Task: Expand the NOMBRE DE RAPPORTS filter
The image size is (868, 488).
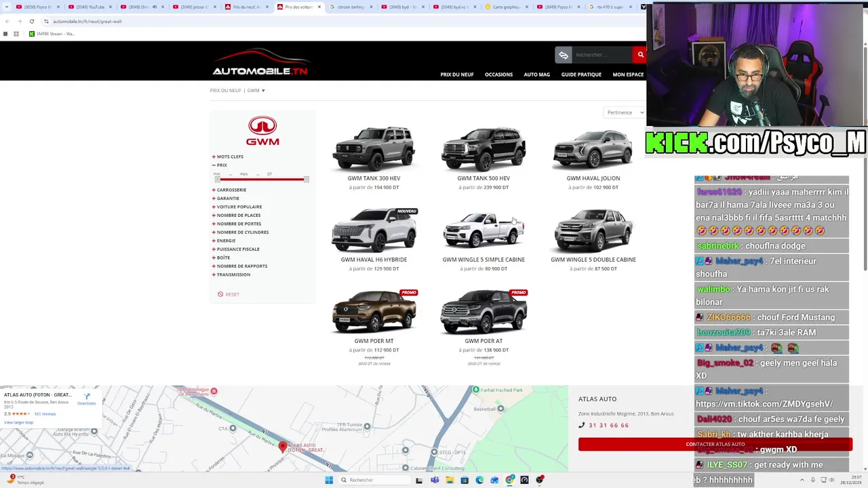Action: [x=239, y=266]
